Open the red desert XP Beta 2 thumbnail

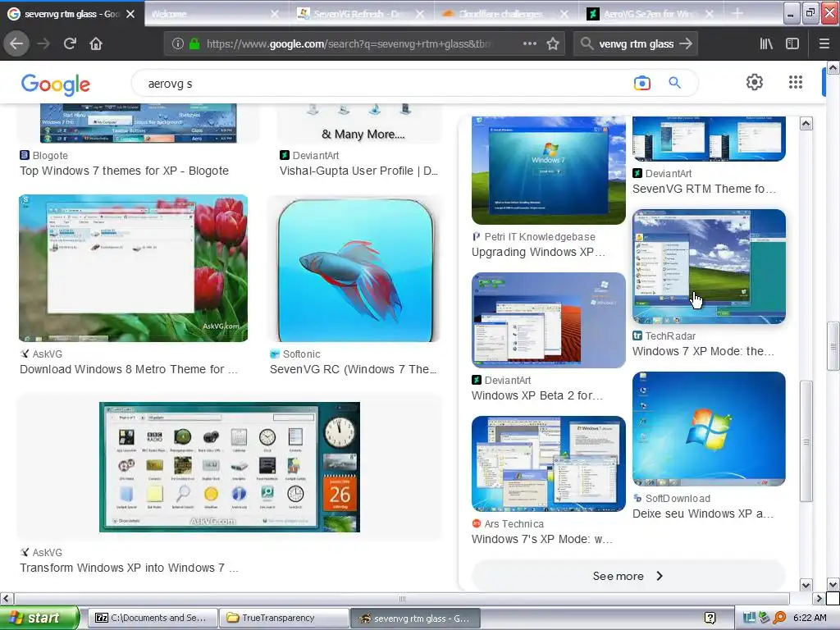click(x=549, y=321)
